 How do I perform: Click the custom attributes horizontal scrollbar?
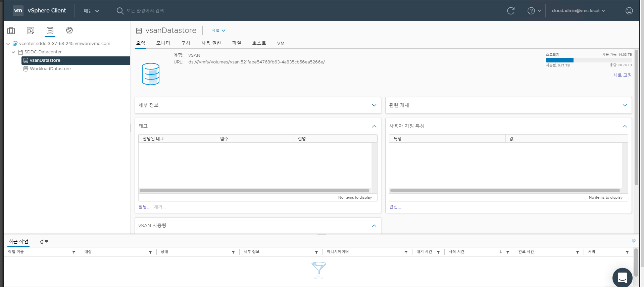505,190
